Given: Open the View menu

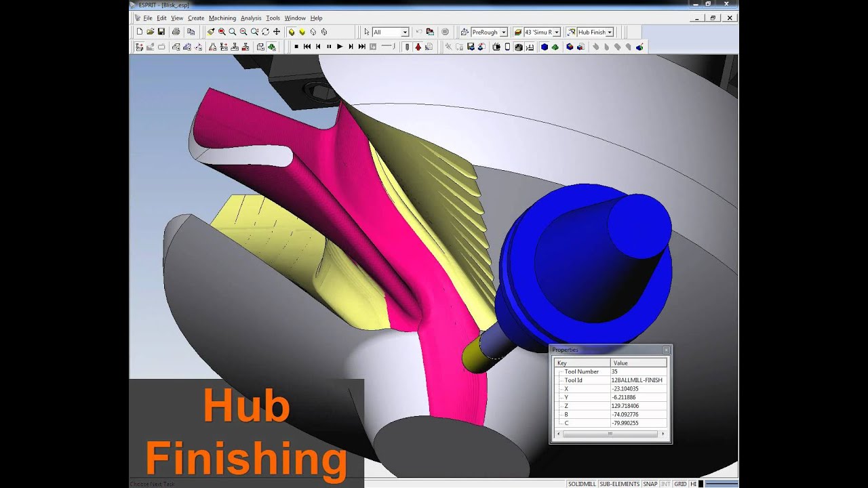Looking at the screenshot, I should (x=177, y=18).
